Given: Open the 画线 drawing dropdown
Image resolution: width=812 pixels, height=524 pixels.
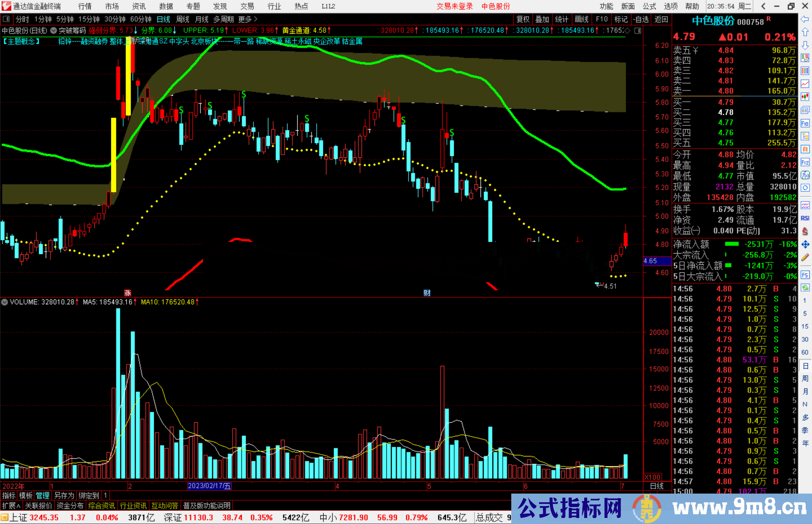Looking at the screenshot, I should 581,19.
